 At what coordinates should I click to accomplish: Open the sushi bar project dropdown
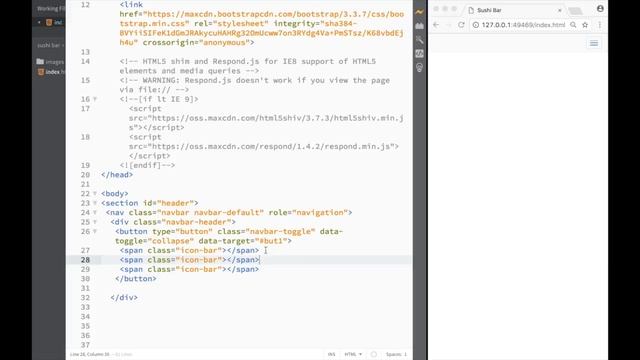[51, 45]
